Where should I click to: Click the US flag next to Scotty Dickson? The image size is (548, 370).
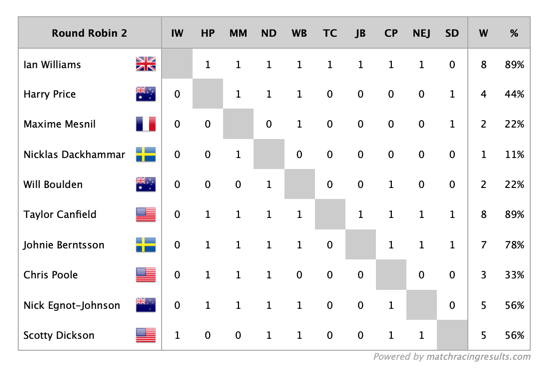(146, 335)
